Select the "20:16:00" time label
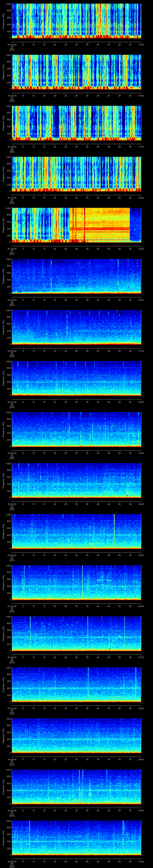This screenshot has width=153, height=868. point(12,146)
